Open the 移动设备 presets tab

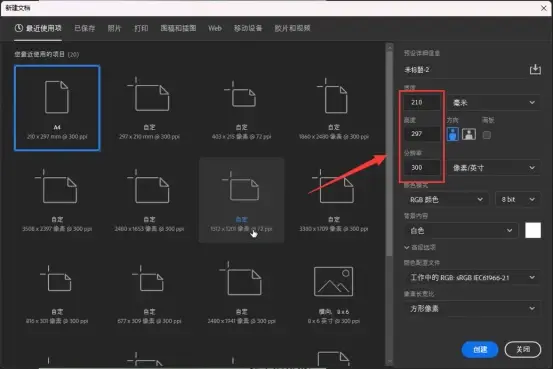point(248,28)
